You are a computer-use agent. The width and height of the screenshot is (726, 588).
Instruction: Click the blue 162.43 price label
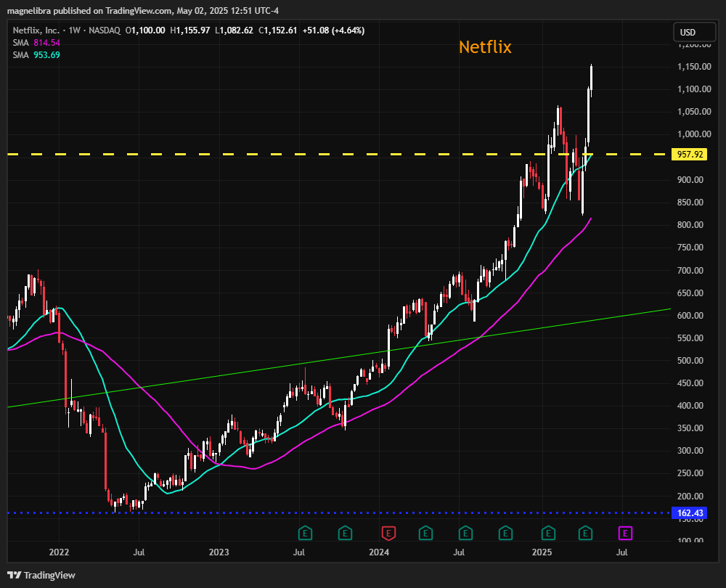pyautogui.click(x=690, y=513)
